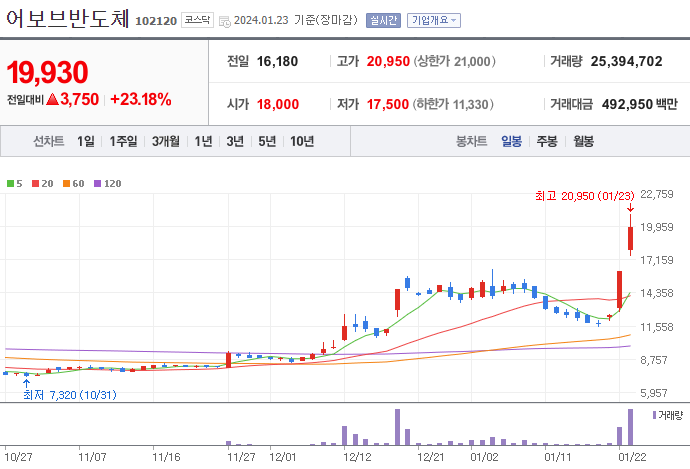Select the 10년 line chart tab

point(302,141)
